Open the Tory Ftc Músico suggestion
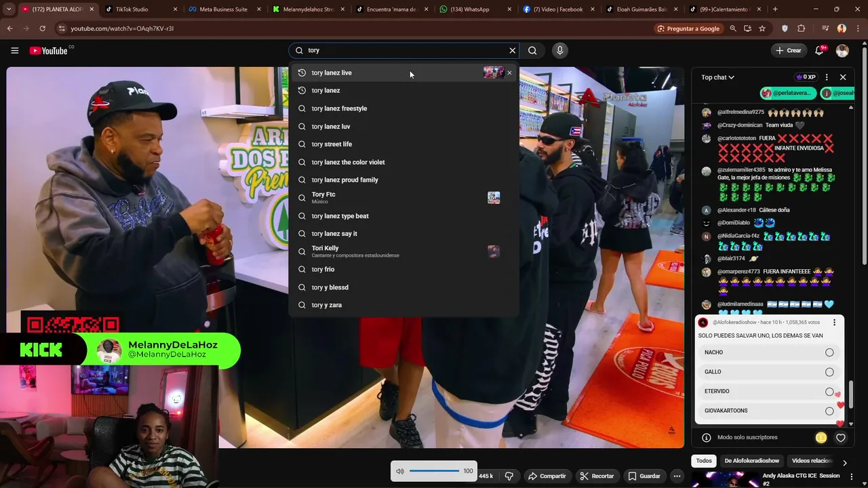Viewport: 868px width, 488px height. point(403,197)
